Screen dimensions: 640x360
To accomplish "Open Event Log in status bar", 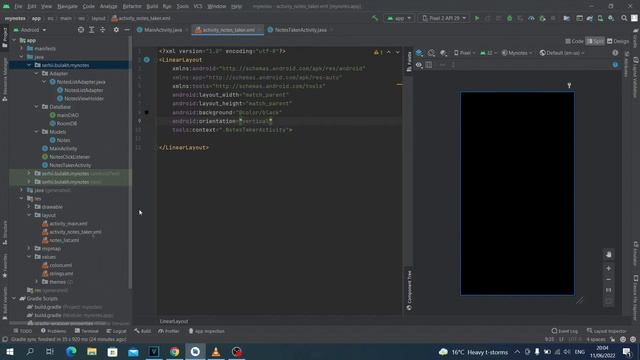I will [564, 331].
